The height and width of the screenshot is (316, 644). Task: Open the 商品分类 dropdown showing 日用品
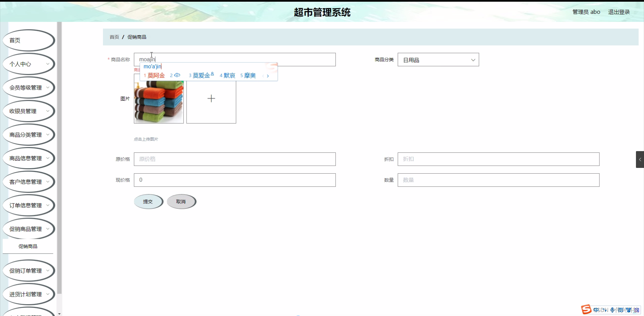[x=438, y=59]
